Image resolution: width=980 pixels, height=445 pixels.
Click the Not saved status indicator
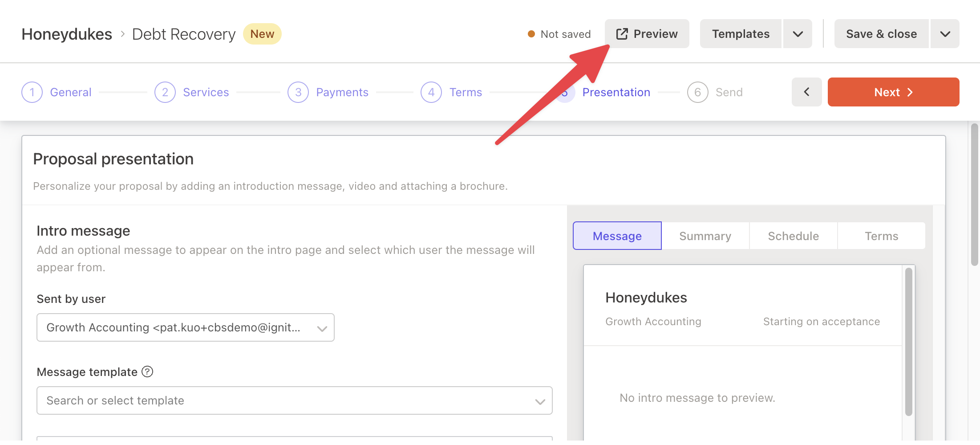point(559,34)
